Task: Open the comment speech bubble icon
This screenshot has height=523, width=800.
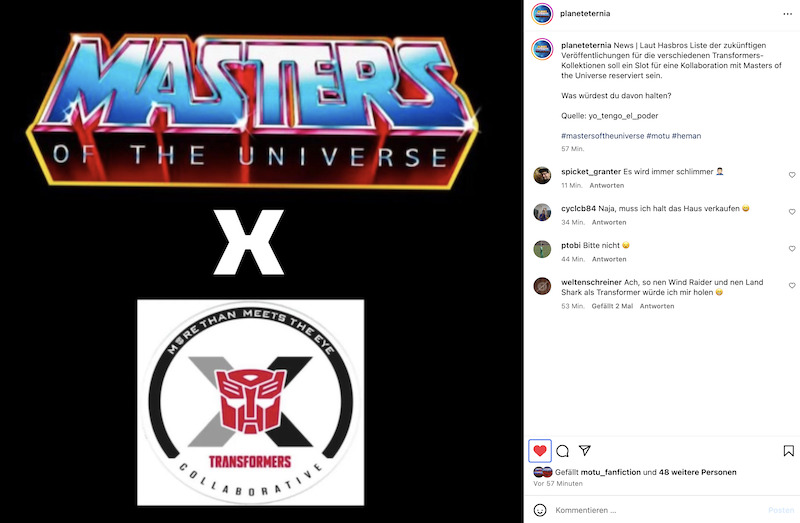Action: point(563,451)
